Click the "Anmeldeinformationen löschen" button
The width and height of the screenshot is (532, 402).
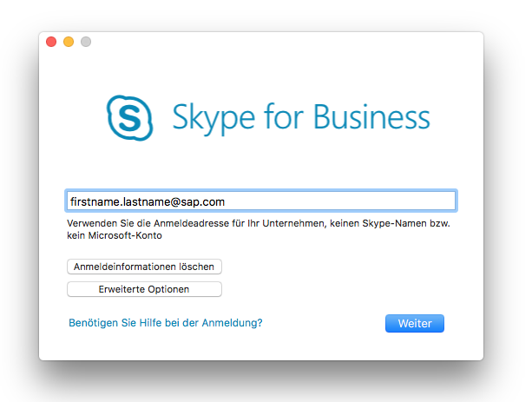pos(144,267)
